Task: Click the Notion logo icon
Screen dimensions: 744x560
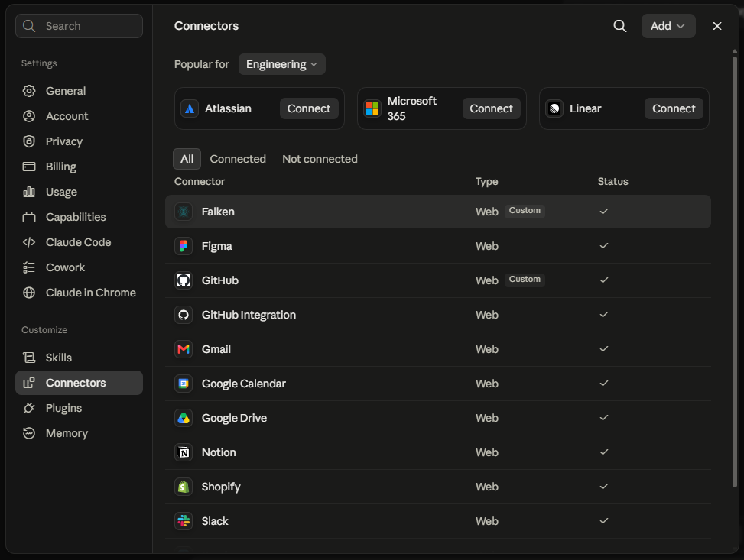Action: click(184, 452)
